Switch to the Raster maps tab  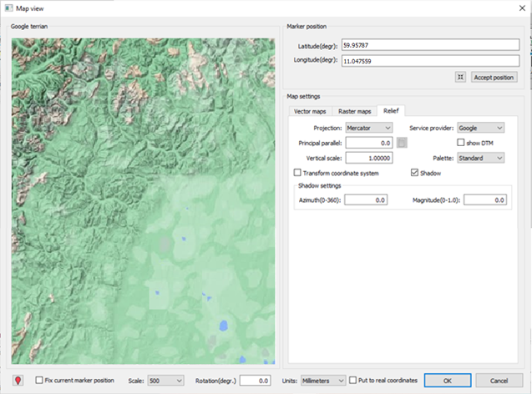pos(355,111)
